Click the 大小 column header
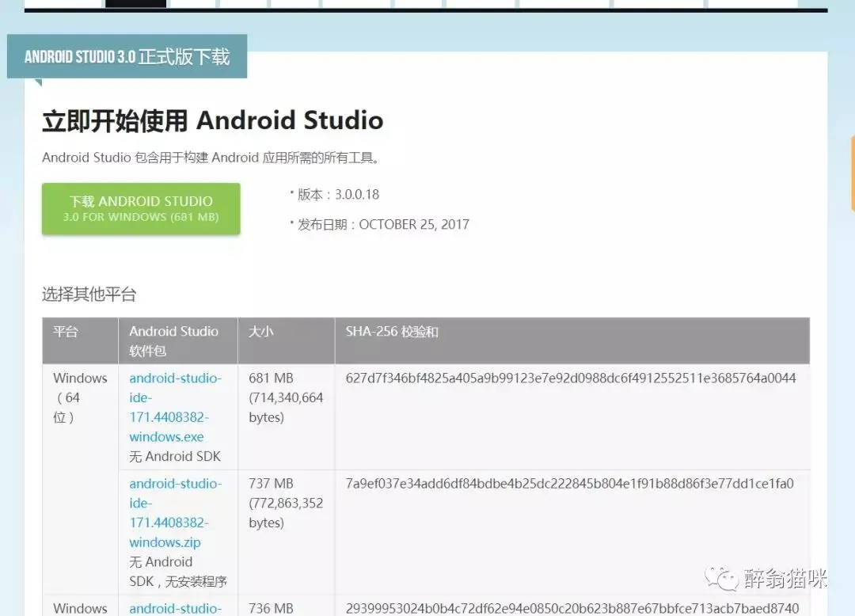The image size is (855, 616). (x=287, y=340)
